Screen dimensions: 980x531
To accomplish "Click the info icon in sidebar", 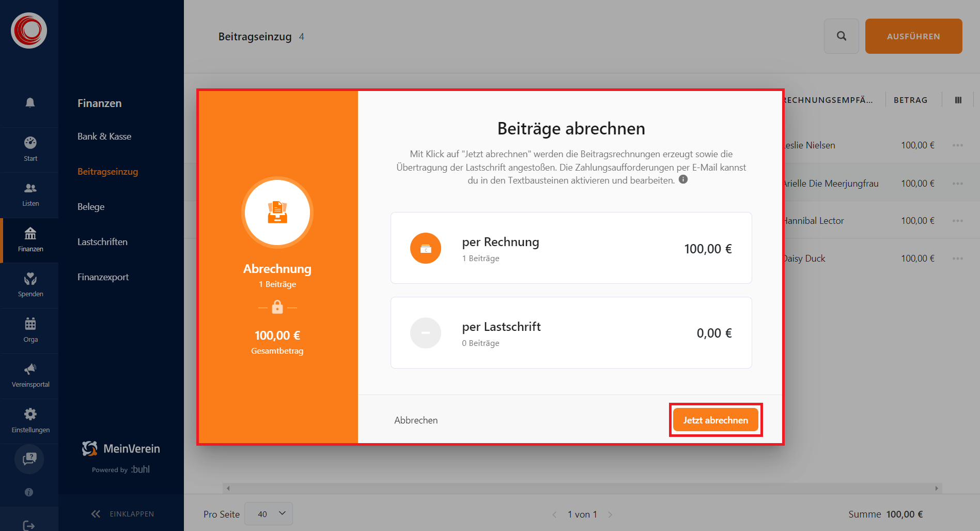I will pyautogui.click(x=29, y=492).
